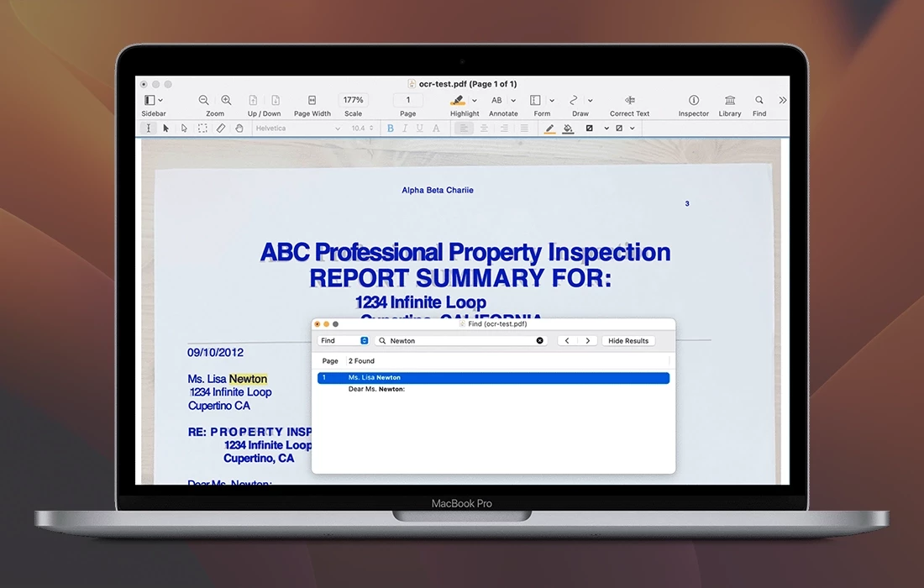Toggle bold text formatting
This screenshot has height=588, width=924.
390,129
